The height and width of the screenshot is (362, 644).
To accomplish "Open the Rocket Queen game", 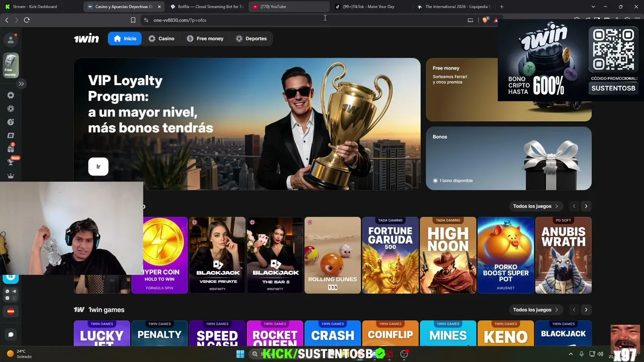I will [x=275, y=333].
